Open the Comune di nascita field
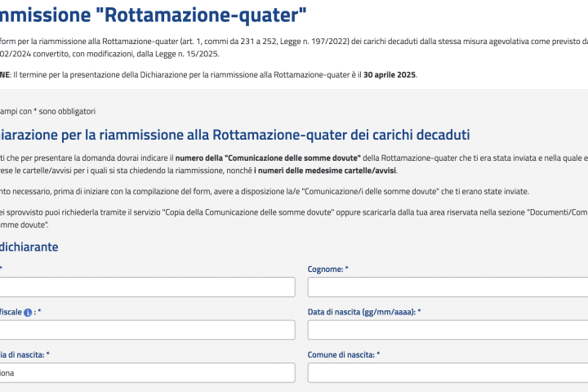 click(x=448, y=373)
